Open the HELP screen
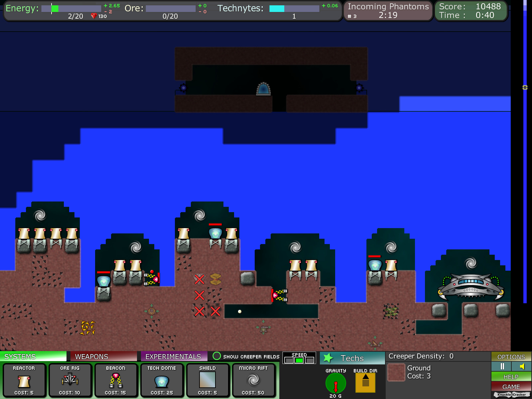The width and height of the screenshot is (532, 399). (511, 377)
